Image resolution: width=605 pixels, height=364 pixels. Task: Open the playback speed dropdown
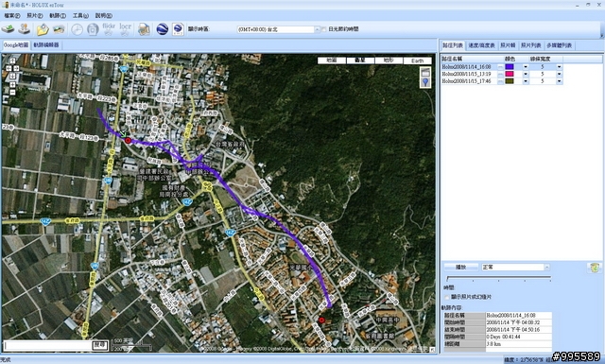pyautogui.click(x=546, y=268)
